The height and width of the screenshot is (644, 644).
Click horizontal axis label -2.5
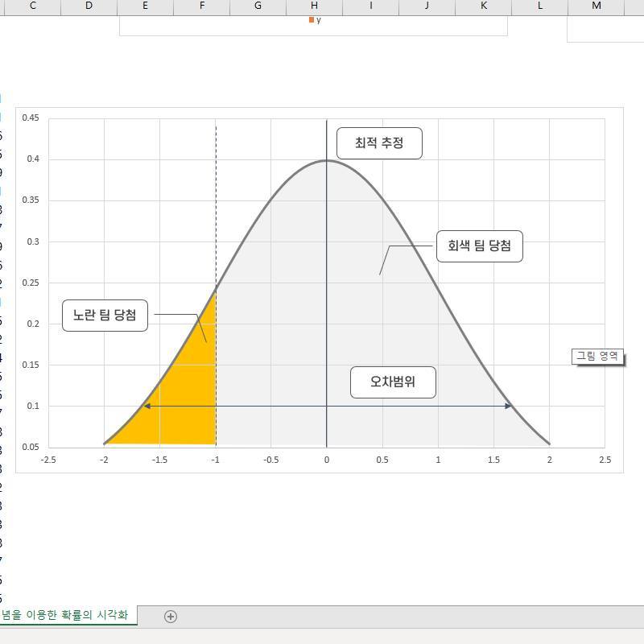[48, 460]
